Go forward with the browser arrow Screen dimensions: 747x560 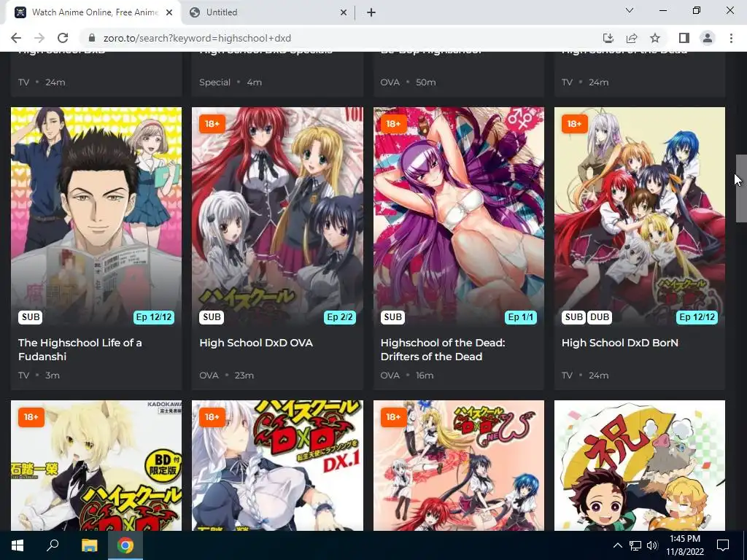[x=39, y=38]
